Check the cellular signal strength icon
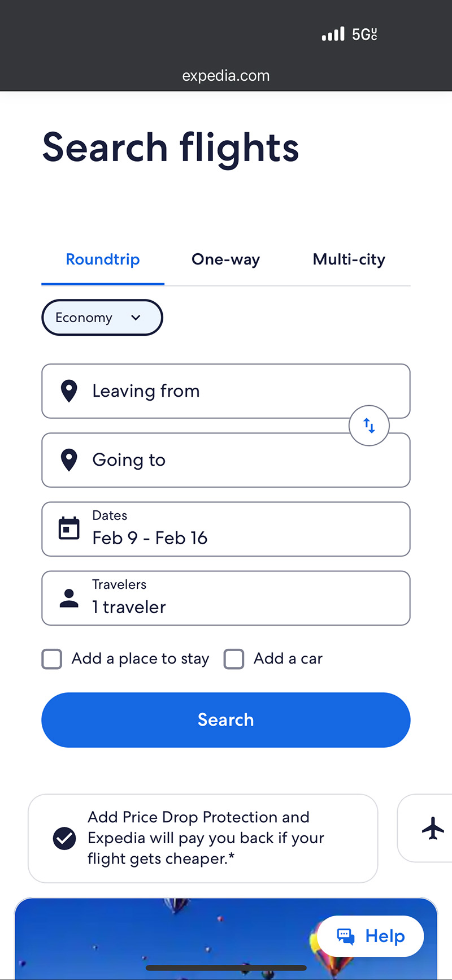The height and width of the screenshot is (980, 452). click(x=333, y=34)
